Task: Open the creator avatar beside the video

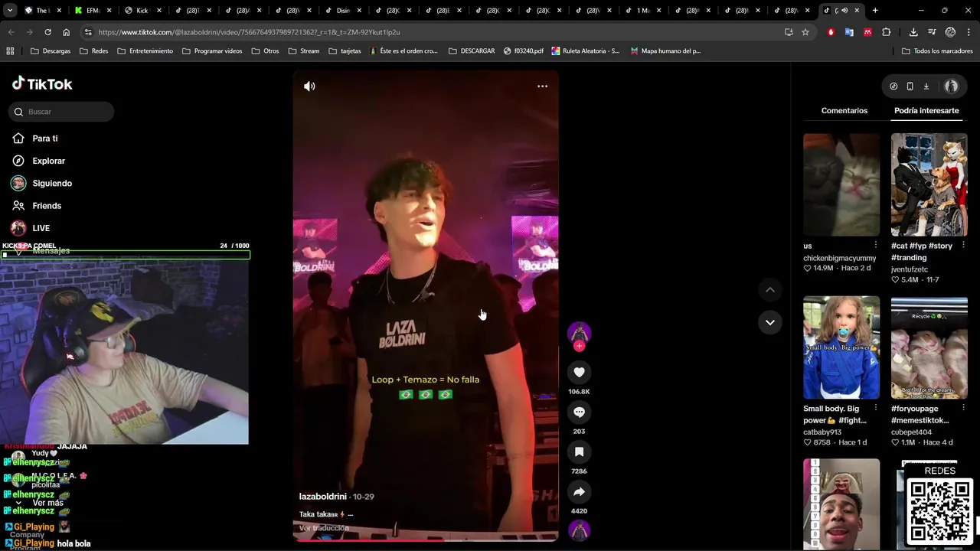Action: [x=579, y=332]
